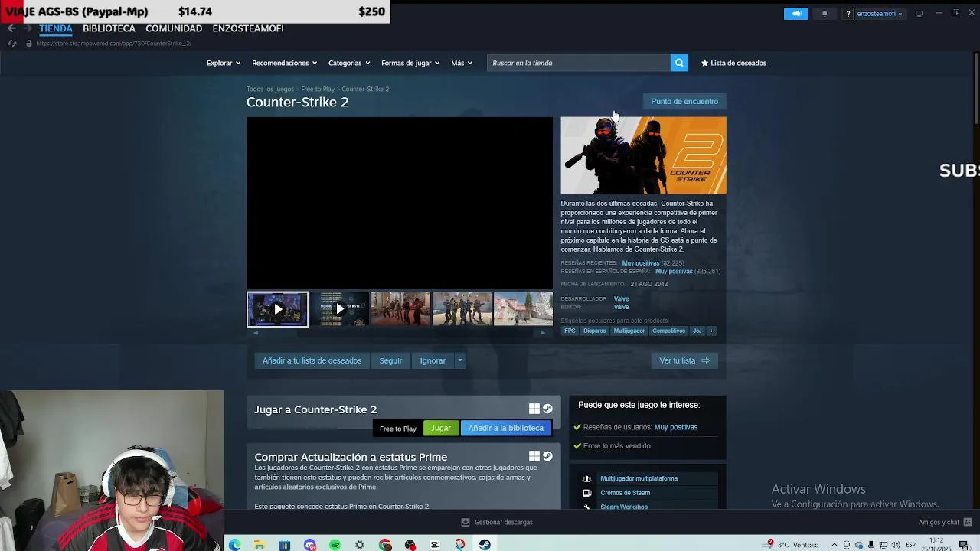Screen dimensions: 980x551
Task: Click the Windows platform icon beside Jugar a Counter-Strike 2
Action: coord(534,409)
